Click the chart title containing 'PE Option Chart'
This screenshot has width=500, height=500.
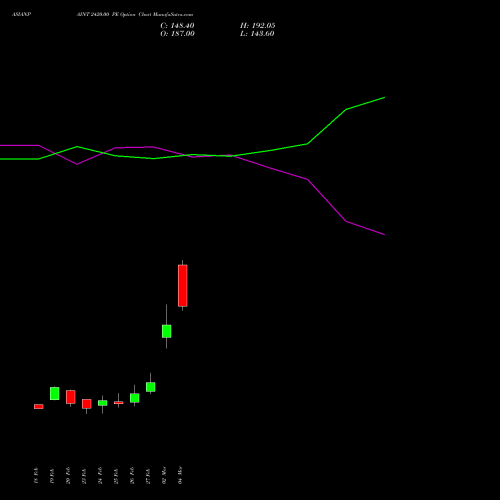tap(135, 15)
